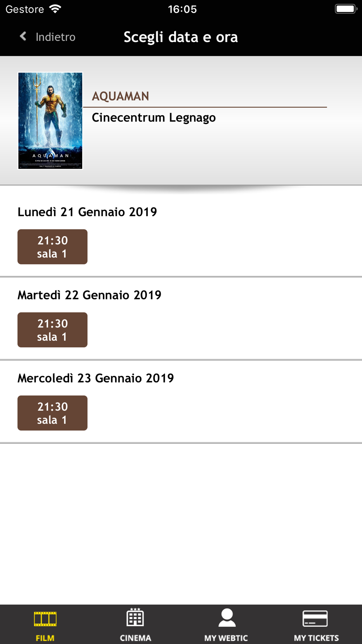362x644 pixels.
Task: Select the AQUAMAN title text
Action: click(x=120, y=96)
